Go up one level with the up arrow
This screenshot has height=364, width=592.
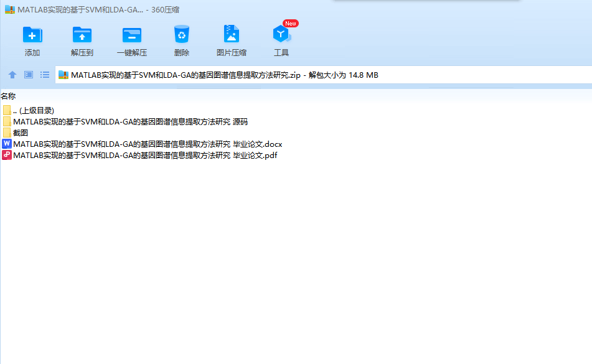[12, 75]
